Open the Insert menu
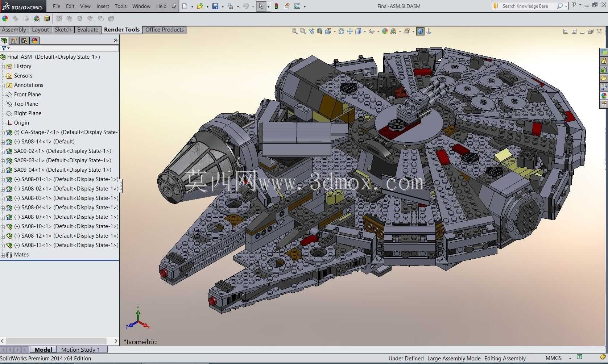The image size is (608, 364). coord(103,6)
